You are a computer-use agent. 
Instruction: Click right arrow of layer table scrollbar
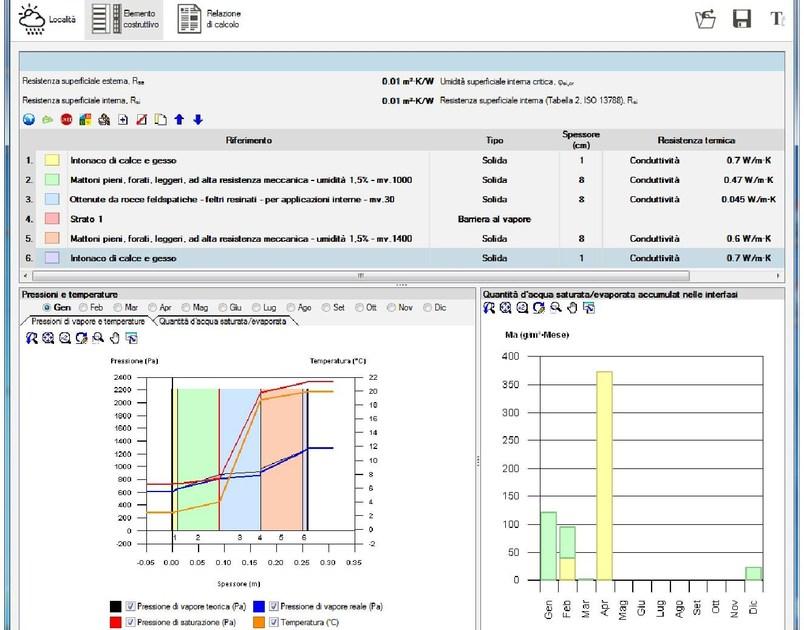pyautogui.click(x=778, y=276)
